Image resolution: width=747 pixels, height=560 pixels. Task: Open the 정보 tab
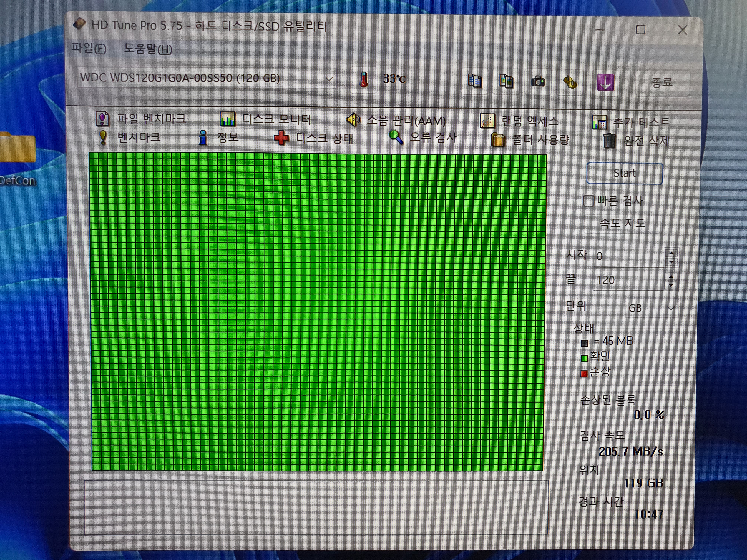click(x=218, y=137)
